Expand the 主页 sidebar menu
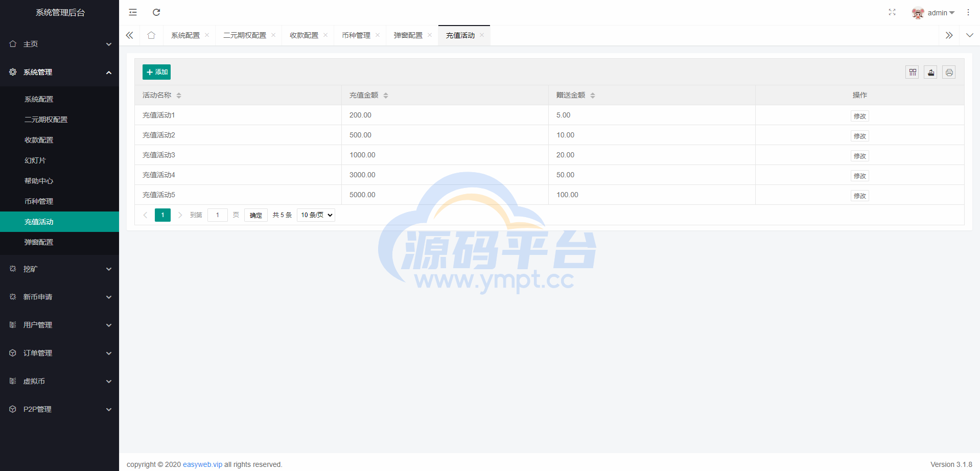Screen dimensions: 980x471 59,44
